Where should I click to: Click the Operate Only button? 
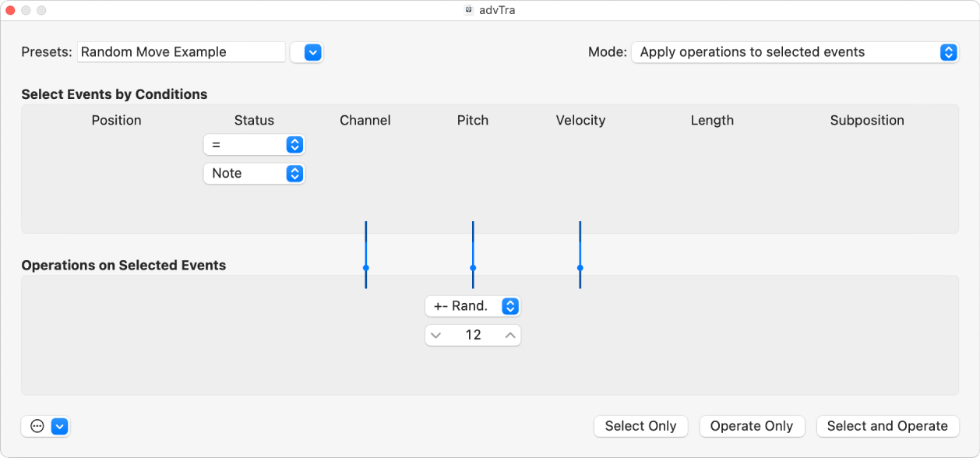pos(752,426)
